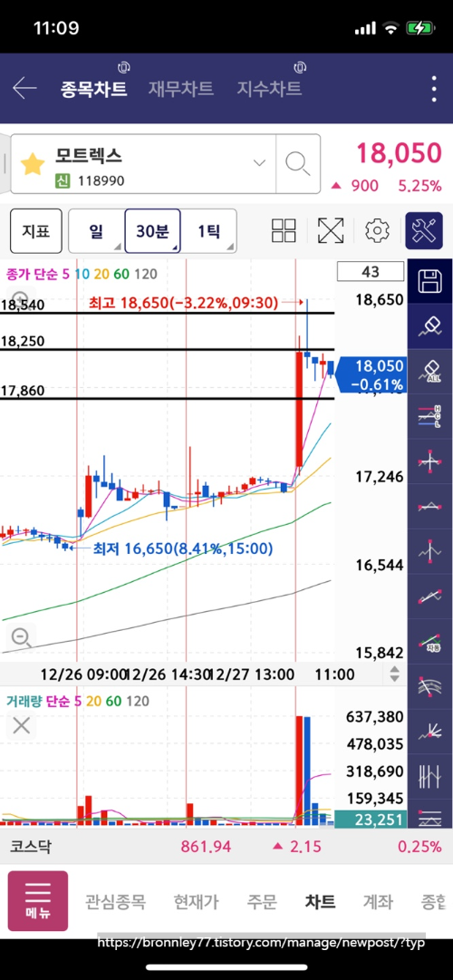Click the candle count field showing 43
The width and height of the screenshot is (453, 980).
click(370, 272)
